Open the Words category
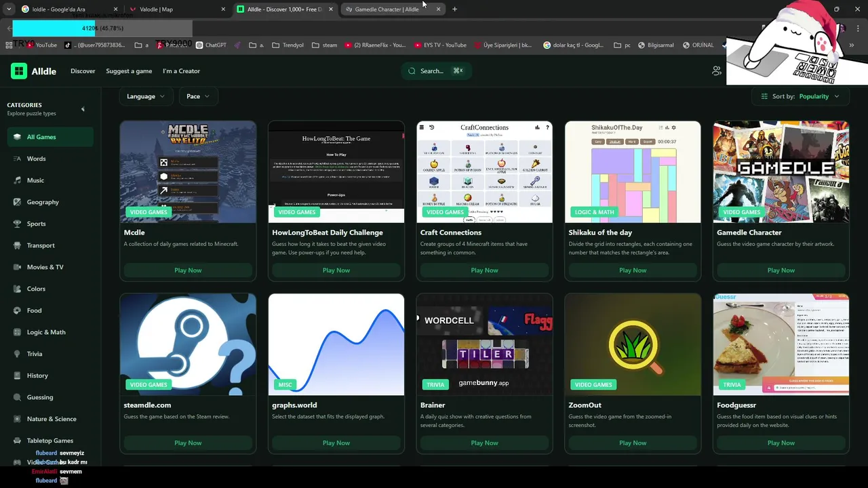Screen dimensions: 868x488 51,159
